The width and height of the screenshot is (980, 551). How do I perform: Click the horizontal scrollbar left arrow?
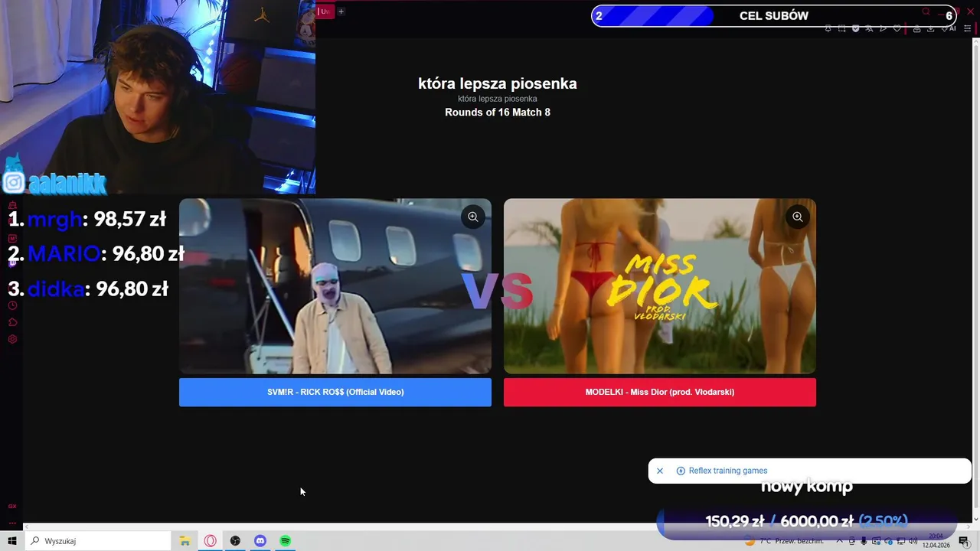pos(26,527)
